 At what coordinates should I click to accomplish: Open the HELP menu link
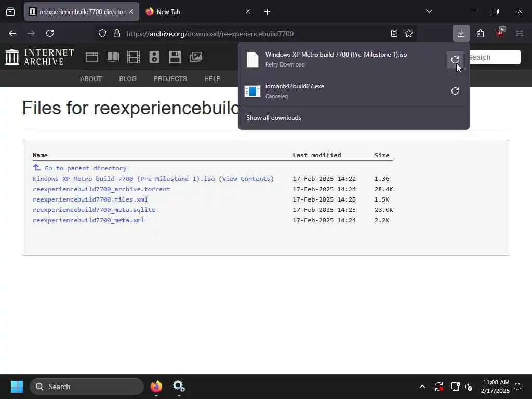(x=212, y=79)
